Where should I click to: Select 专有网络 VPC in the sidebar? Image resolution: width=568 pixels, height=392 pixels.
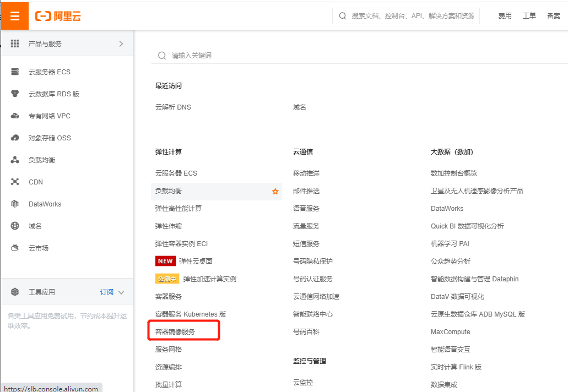(50, 116)
